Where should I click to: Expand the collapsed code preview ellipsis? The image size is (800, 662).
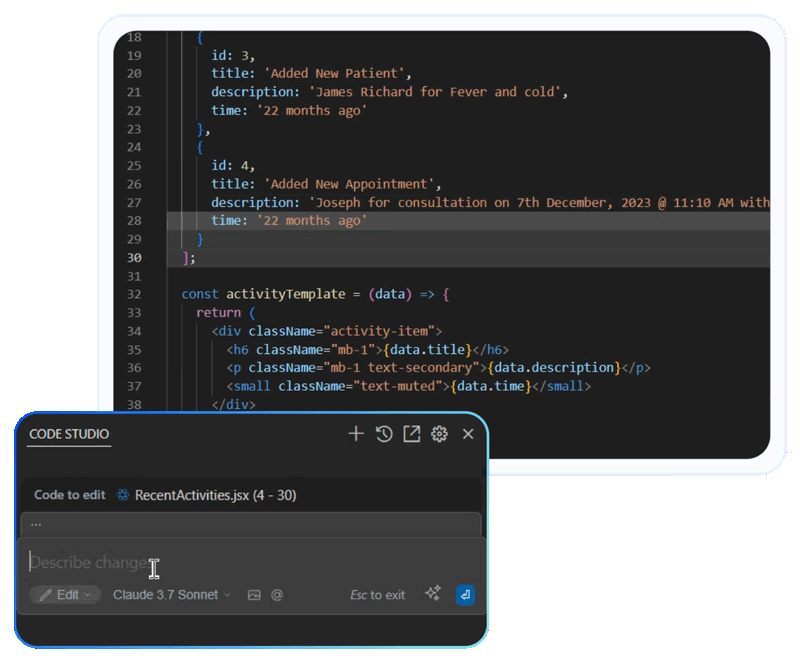[36, 523]
